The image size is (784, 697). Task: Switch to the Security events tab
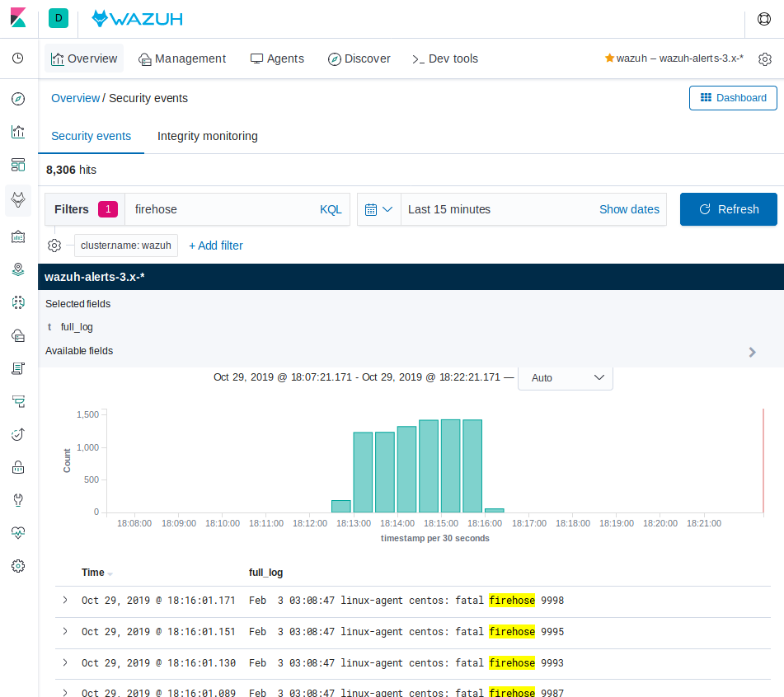[91, 136]
